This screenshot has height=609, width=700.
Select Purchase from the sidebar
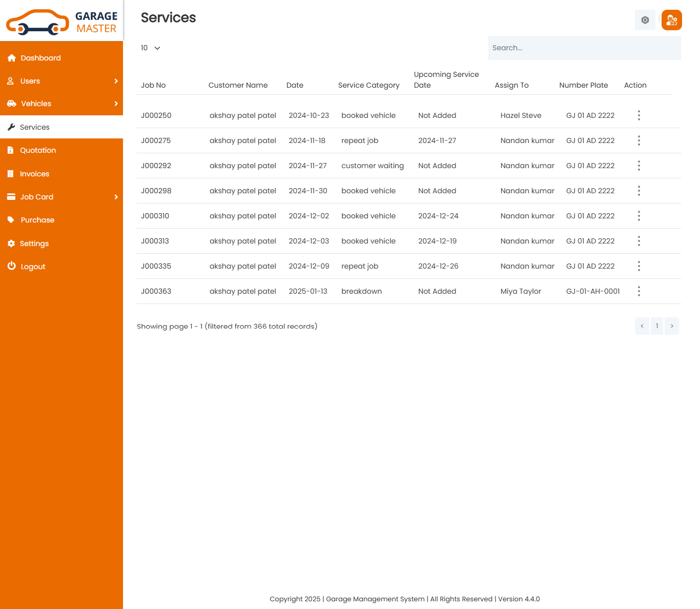pos(37,220)
